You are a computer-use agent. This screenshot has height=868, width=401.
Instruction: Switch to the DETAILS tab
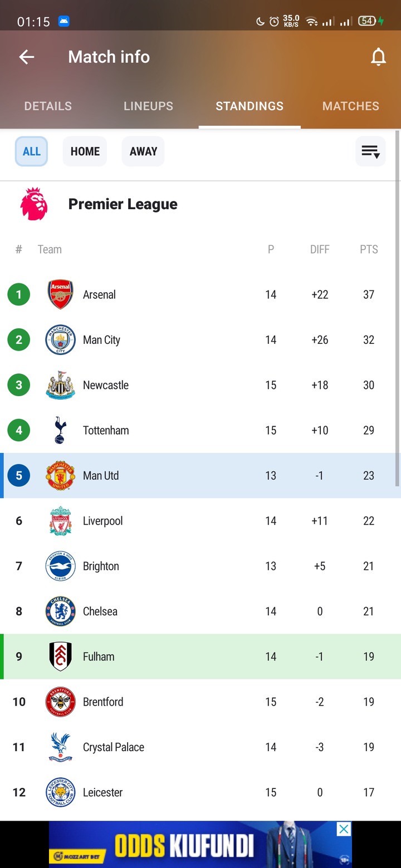click(x=48, y=106)
